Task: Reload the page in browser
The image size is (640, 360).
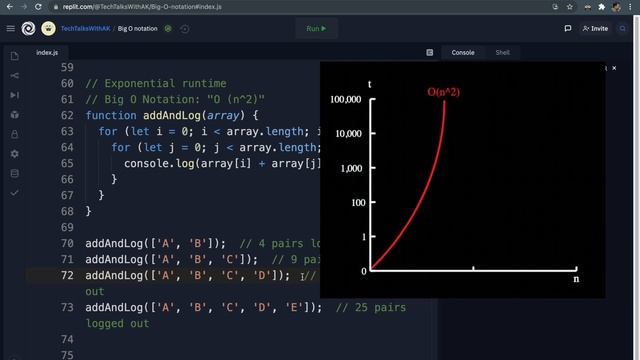Action: (x=38, y=7)
